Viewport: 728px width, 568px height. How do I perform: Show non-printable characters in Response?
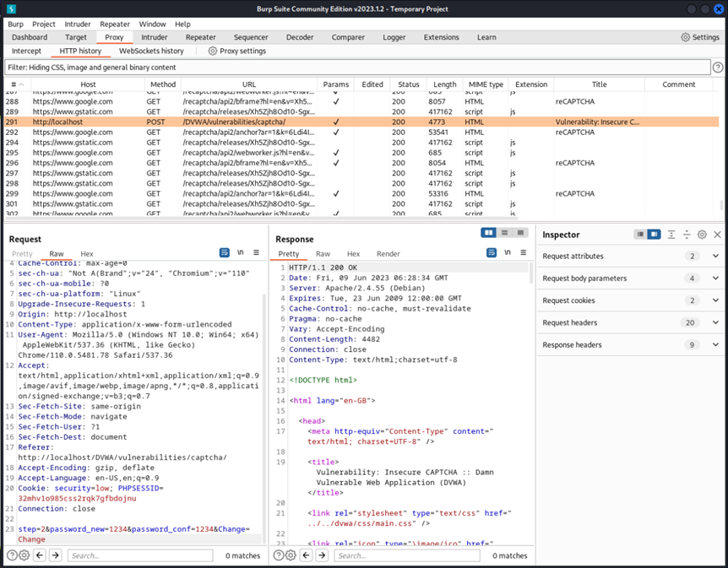(508, 252)
